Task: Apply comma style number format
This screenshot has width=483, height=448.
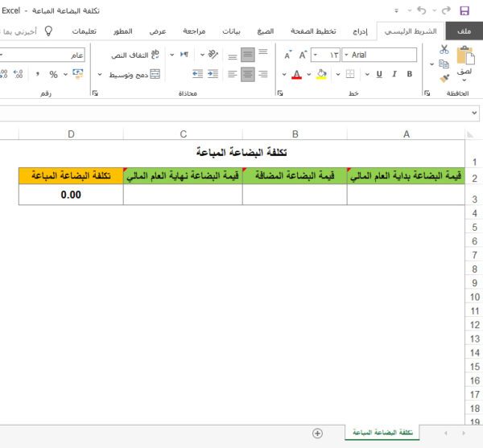Action: 38,74
